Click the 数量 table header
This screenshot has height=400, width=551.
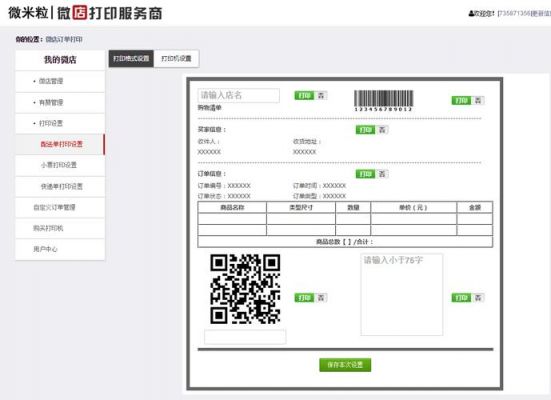[353, 207]
